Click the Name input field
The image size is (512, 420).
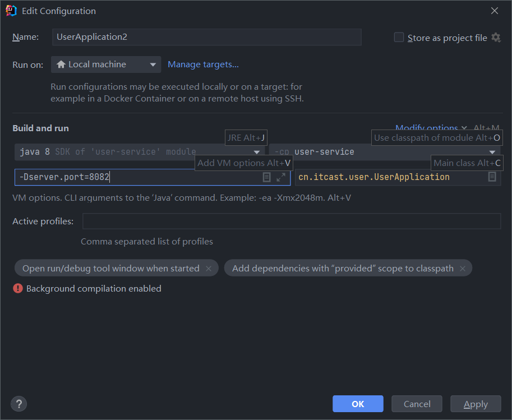click(206, 37)
